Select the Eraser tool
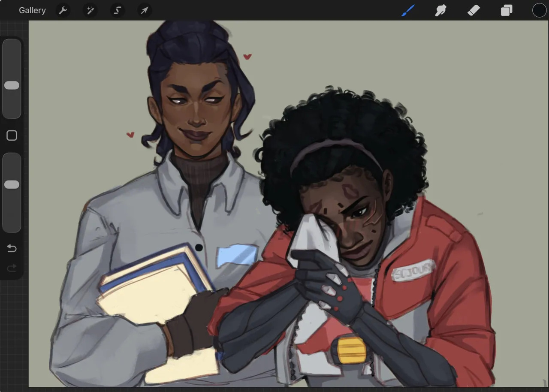The height and width of the screenshot is (392, 549). 474,10
